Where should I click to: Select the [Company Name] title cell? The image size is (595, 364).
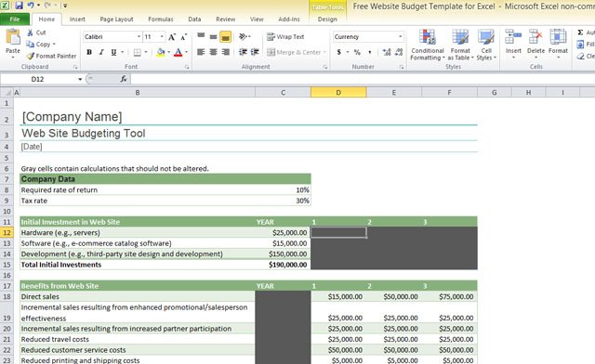[138, 116]
